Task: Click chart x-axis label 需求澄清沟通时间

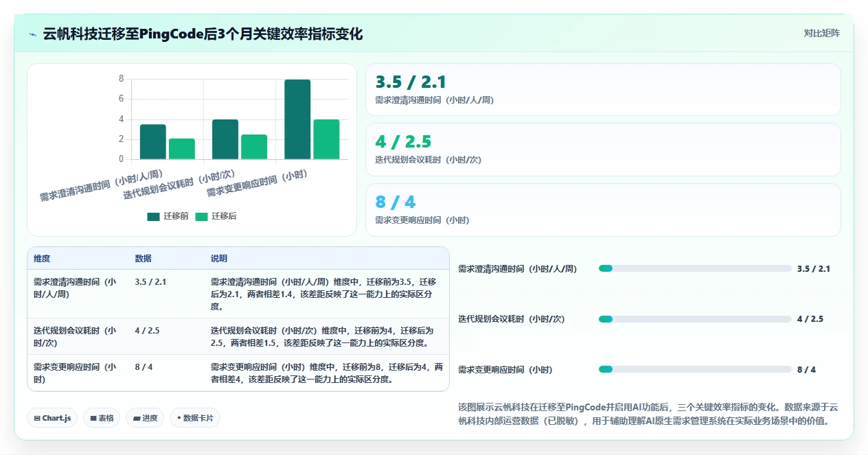Action: click(101, 186)
